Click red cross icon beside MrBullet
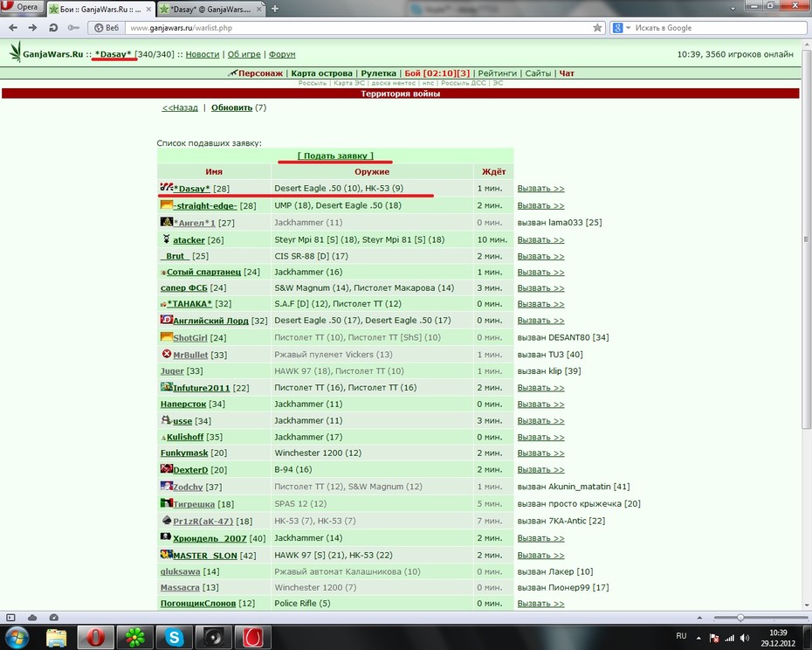This screenshot has width=812, height=650. (167, 354)
